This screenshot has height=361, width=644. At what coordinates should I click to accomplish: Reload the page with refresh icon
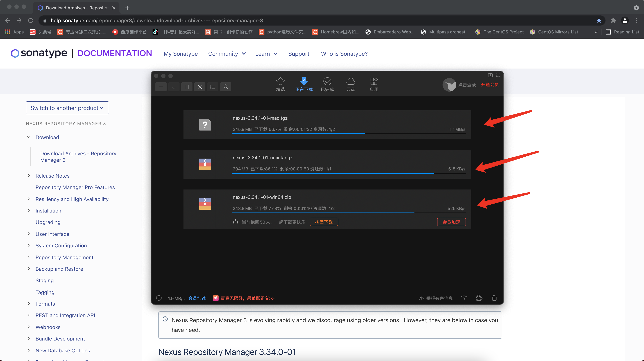coord(31,20)
